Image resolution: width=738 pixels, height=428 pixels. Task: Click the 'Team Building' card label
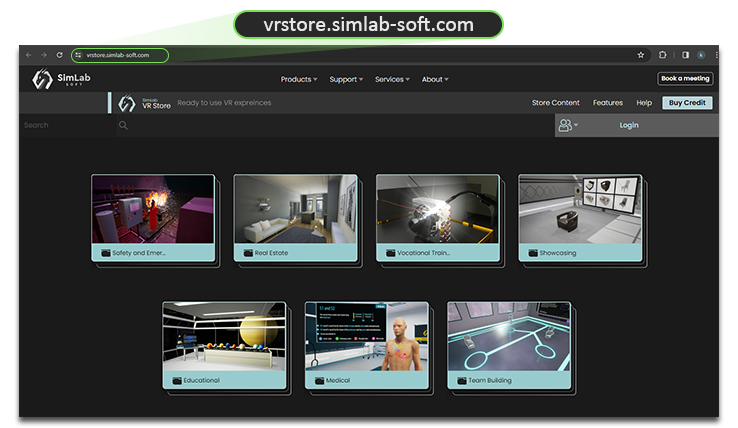click(x=489, y=381)
